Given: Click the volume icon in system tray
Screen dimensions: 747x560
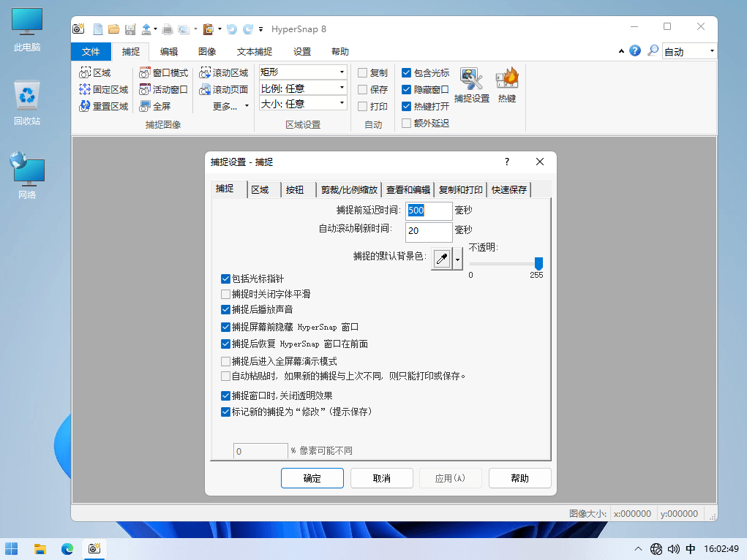Looking at the screenshot, I should click(673, 549).
